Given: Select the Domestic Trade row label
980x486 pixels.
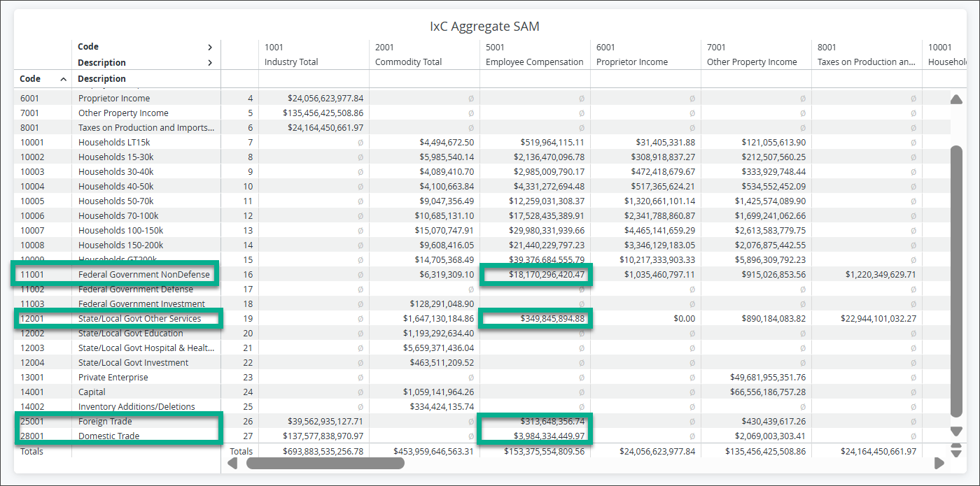Looking at the screenshot, I should coord(108,436).
